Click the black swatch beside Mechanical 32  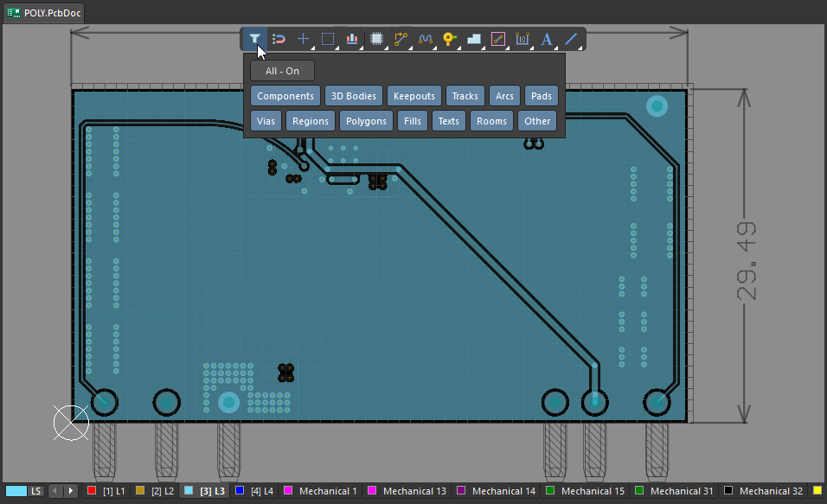click(x=728, y=490)
